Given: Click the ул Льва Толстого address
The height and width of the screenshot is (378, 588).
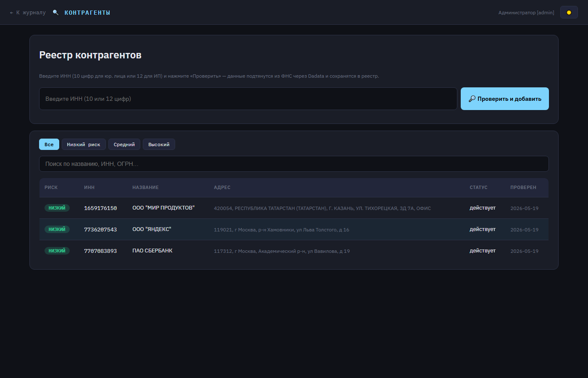Looking at the screenshot, I should 281,230.
